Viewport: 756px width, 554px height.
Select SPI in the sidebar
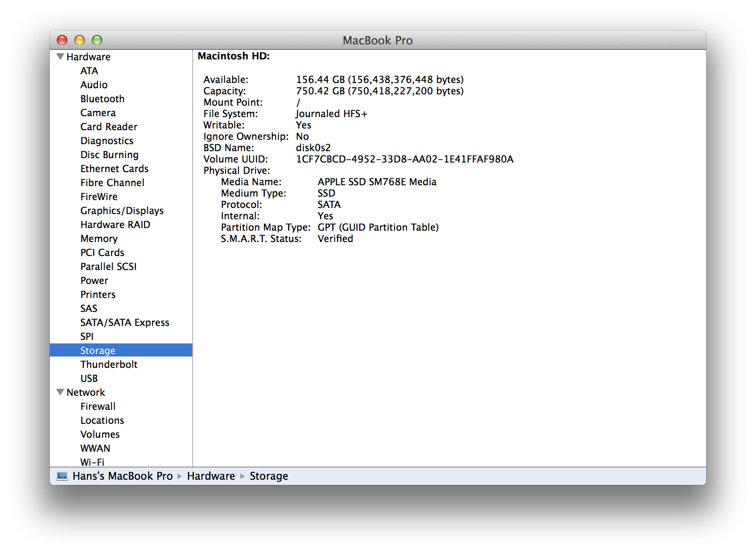pyautogui.click(x=87, y=336)
